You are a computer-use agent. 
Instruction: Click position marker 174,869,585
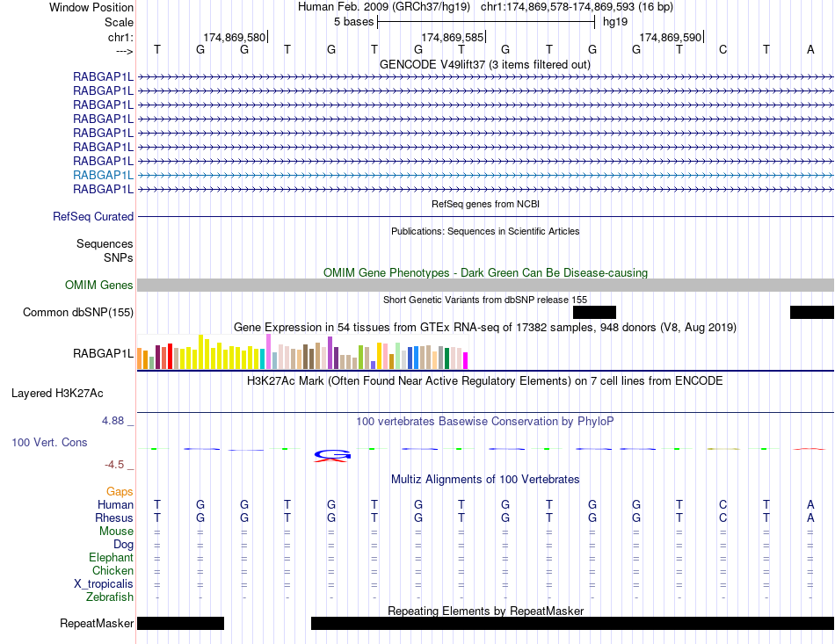point(452,37)
